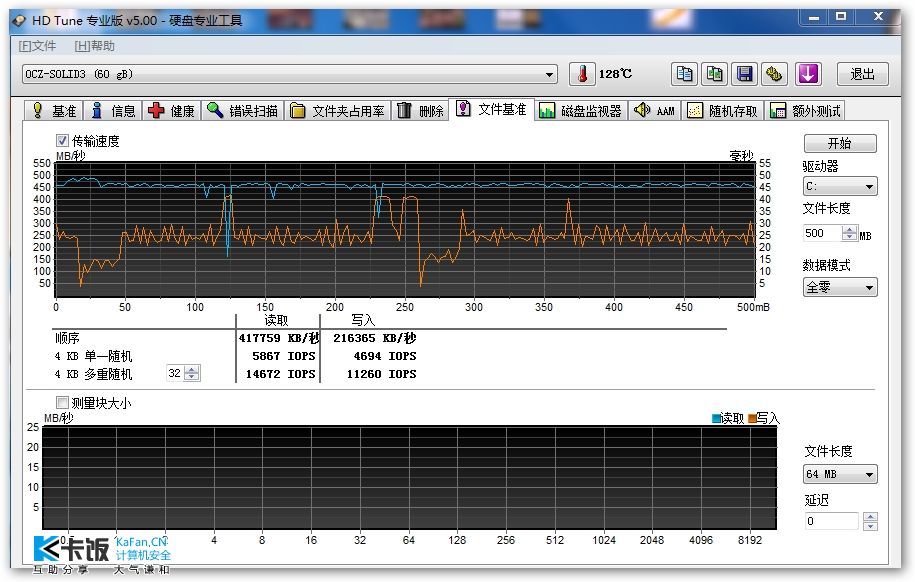Open the 帮助 help menu

pos(95,46)
